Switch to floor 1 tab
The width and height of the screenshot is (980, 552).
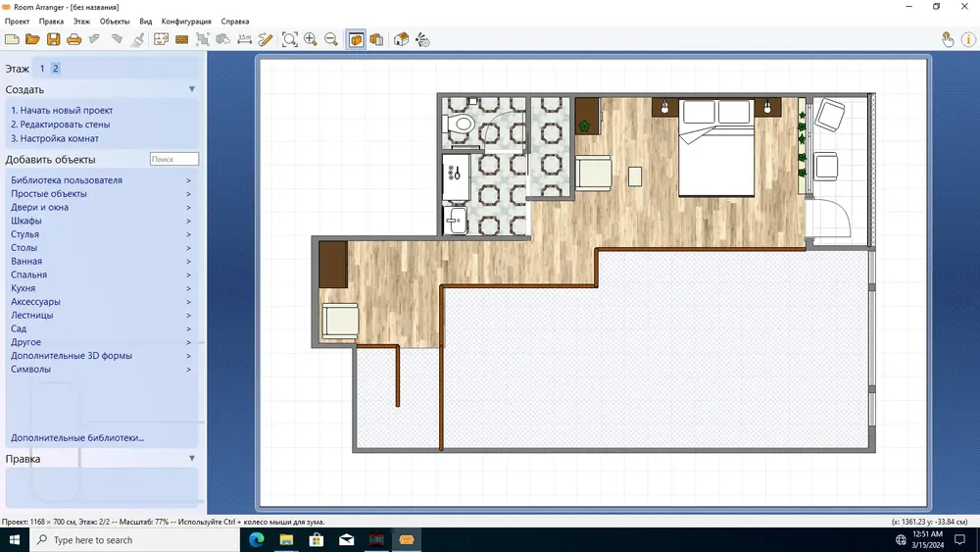coord(42,69)
